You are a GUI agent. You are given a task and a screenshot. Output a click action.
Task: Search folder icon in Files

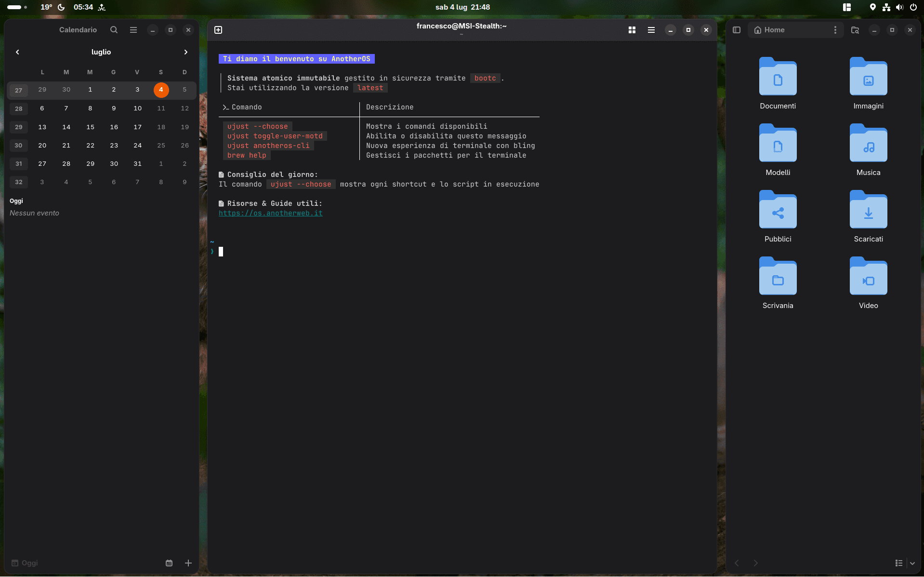pyautogui.click(x=855, y=30)
